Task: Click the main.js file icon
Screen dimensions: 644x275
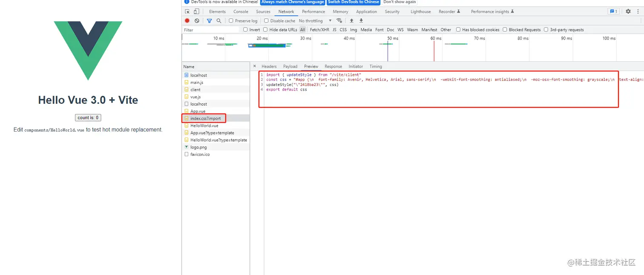Action: [x=187, y=82]
